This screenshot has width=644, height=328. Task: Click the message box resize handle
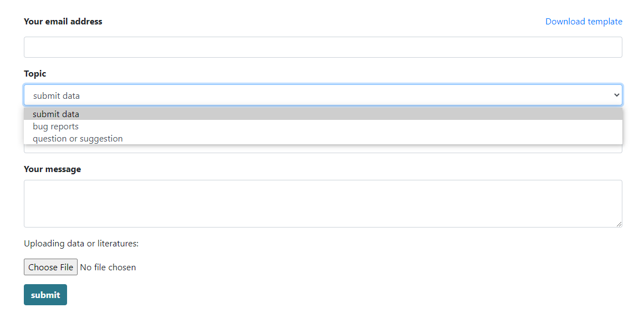(619, 224)
